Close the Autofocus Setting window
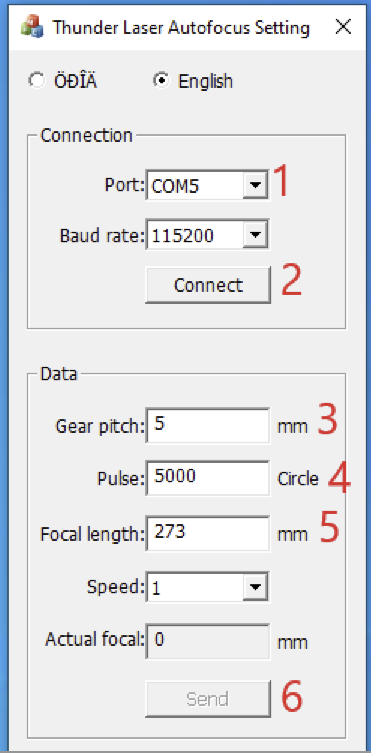371x753 pixels. [x=343, y=27]
